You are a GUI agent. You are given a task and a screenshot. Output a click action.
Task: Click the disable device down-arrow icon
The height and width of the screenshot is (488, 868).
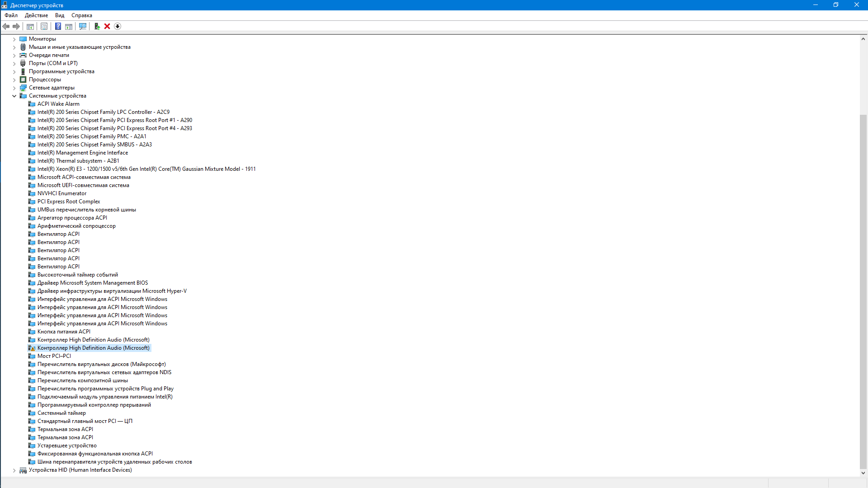(x=118, y=26)
